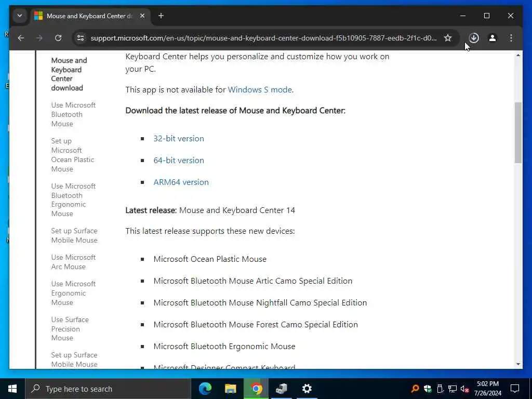532x399 pixels.
Task: Open the Windows Start menu
Action: 12,389
